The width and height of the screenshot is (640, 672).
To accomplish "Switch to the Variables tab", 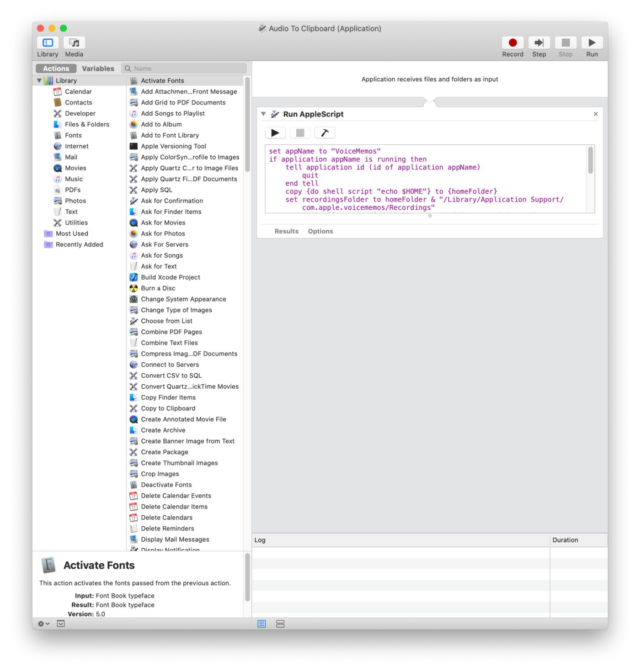I will coord(98,69).
